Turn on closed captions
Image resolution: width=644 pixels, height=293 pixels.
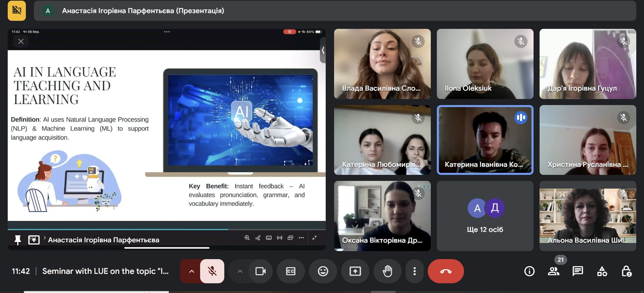291,271
